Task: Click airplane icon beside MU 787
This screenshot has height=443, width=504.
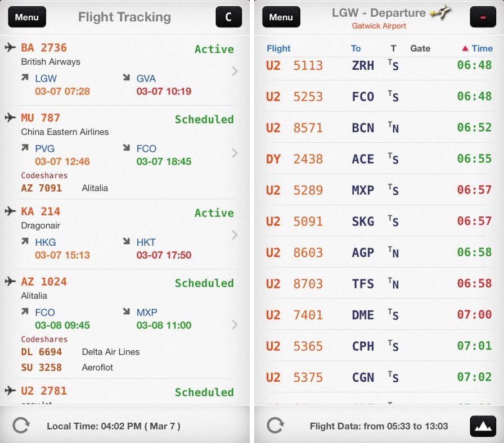Action: (x=10, y=117)
